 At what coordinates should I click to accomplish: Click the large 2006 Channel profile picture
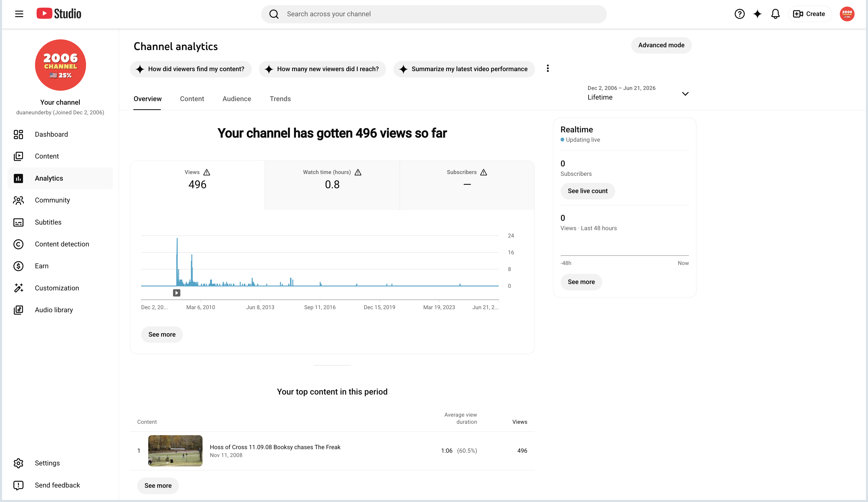60,65
